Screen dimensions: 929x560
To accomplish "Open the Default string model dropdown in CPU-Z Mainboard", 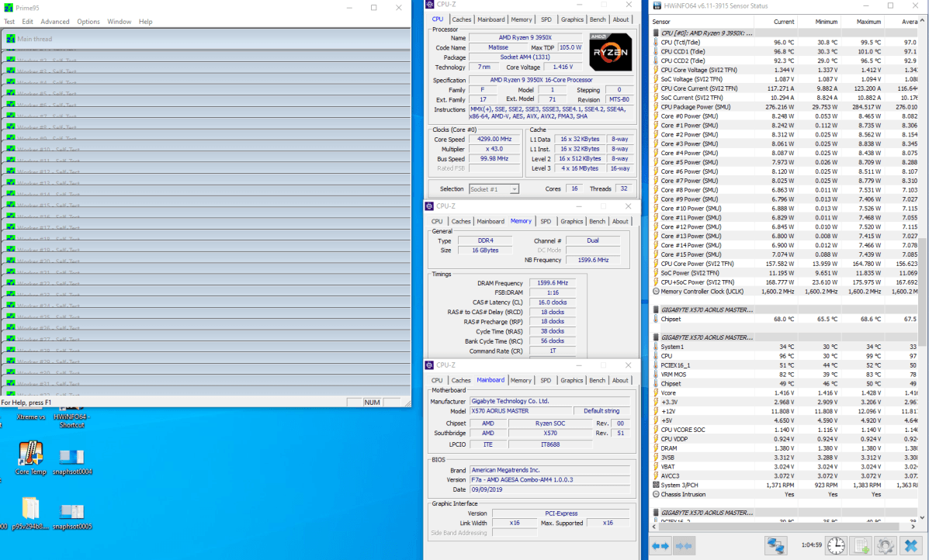I will pos(601,410).
